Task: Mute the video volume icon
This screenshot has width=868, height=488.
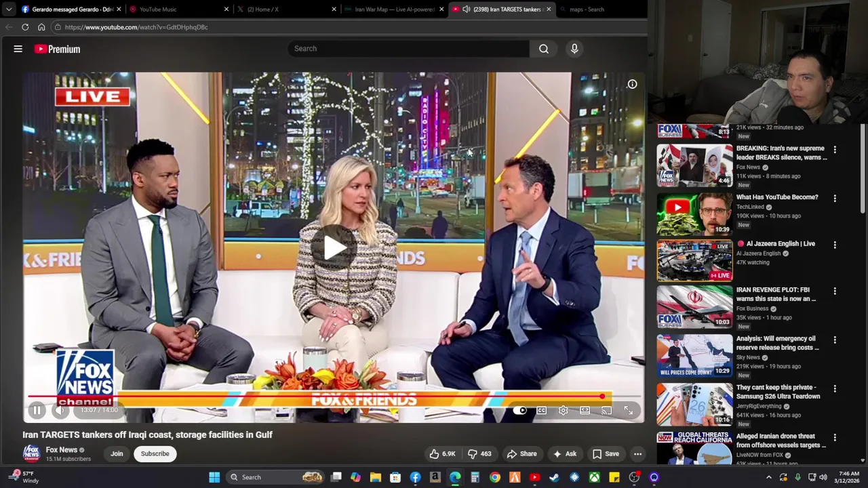Action: pyautogui.click(x=60, y=410)
